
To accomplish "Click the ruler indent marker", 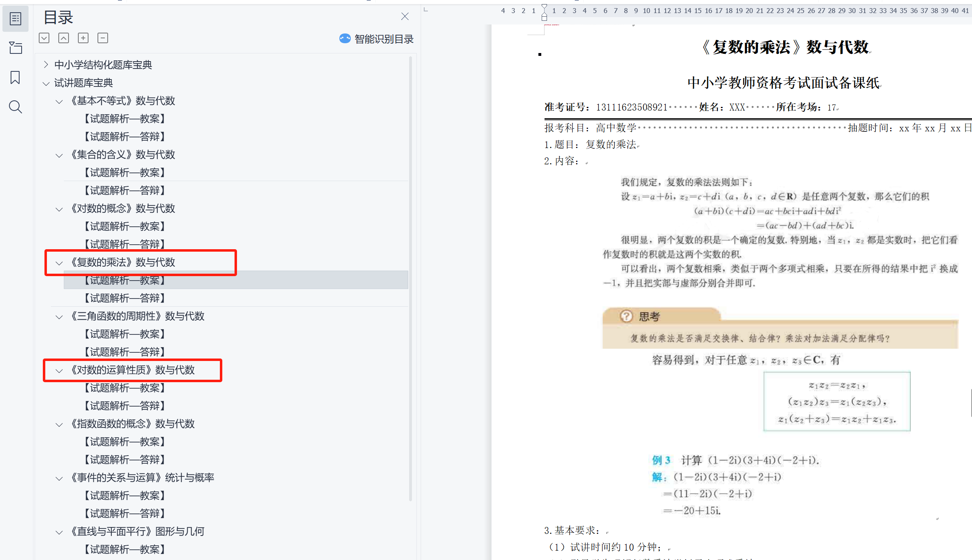I will (x=544, y=12).
